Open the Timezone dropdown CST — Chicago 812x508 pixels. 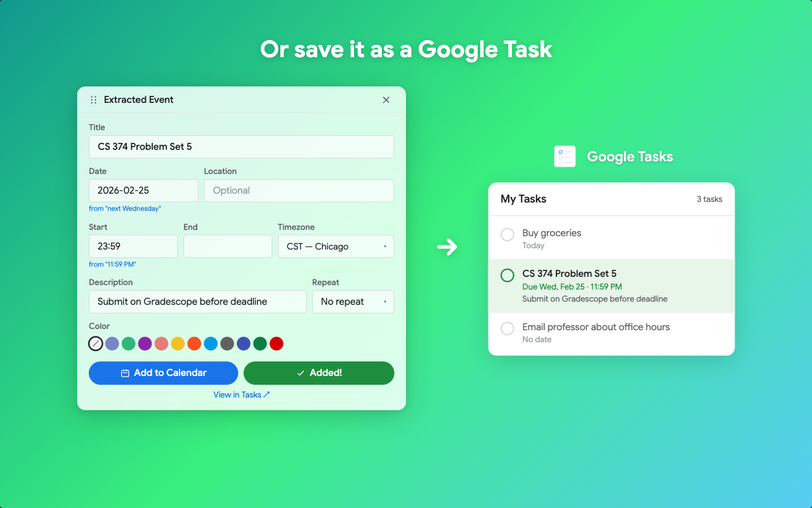336,246
